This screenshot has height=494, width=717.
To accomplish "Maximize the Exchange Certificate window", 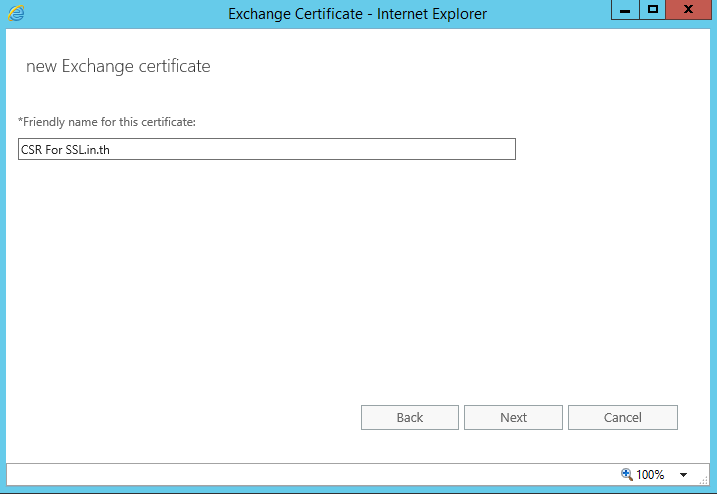I will (652, 10).
